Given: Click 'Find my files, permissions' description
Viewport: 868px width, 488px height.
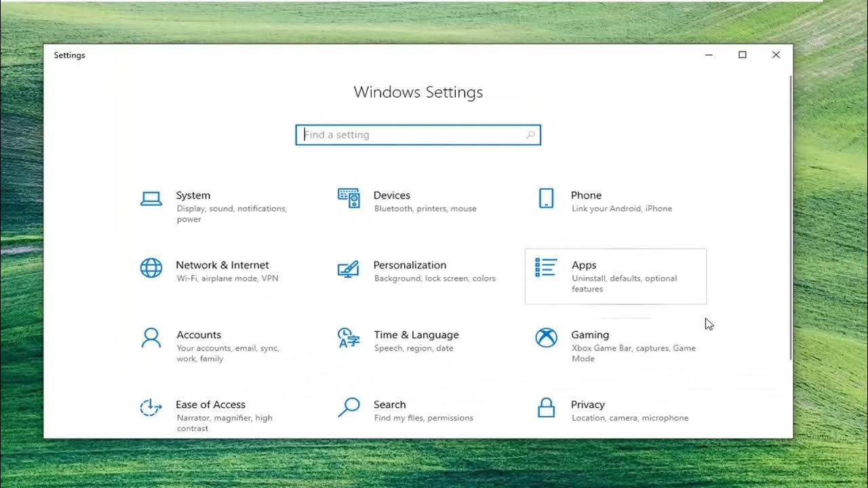Looking at the screenshot, I should coord(424,418).
